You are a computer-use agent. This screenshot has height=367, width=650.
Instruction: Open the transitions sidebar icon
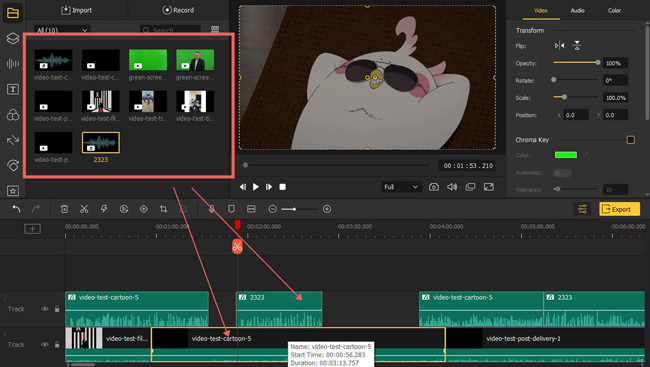pyautogui.click(x=13, y=140)
